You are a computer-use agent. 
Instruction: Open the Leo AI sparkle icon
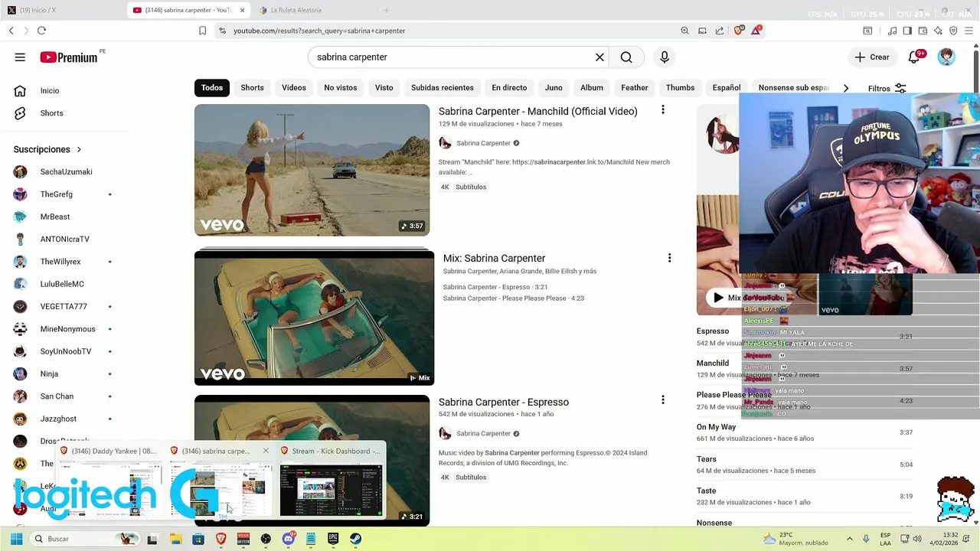[x=938, y=31]
